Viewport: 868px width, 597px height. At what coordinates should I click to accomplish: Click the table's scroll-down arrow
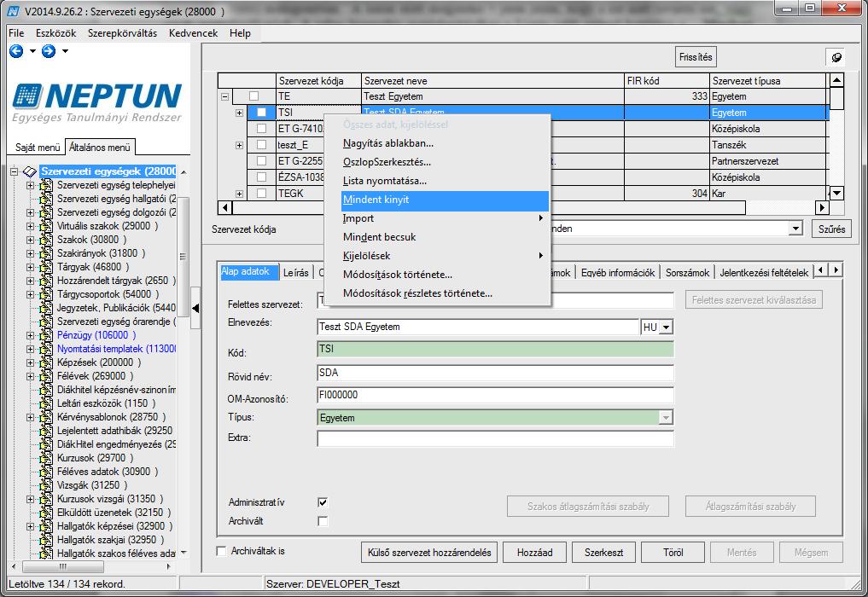[x=837, y=193]
